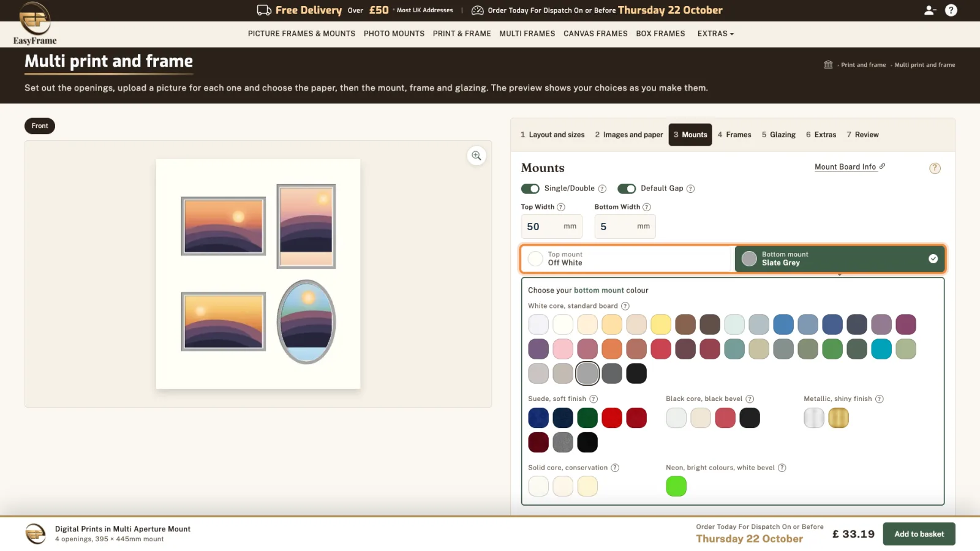Open BOX FRAMES menu item
This screenshot has height=551, width=980.
pyautogui.click(x=660, y=34)
